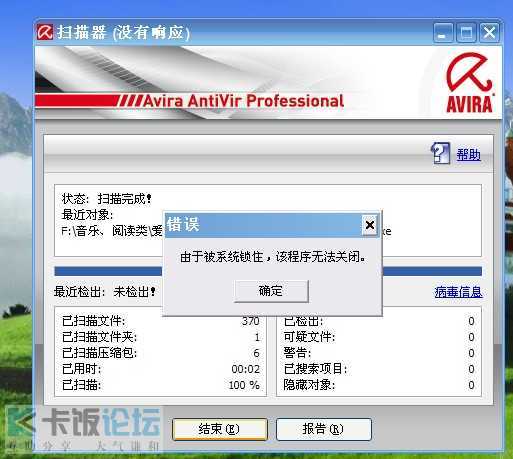513x459 pixels.
Task: Click the 已扫描压缩包 row label
Action: pyautogui.click(x=99, y=353)
